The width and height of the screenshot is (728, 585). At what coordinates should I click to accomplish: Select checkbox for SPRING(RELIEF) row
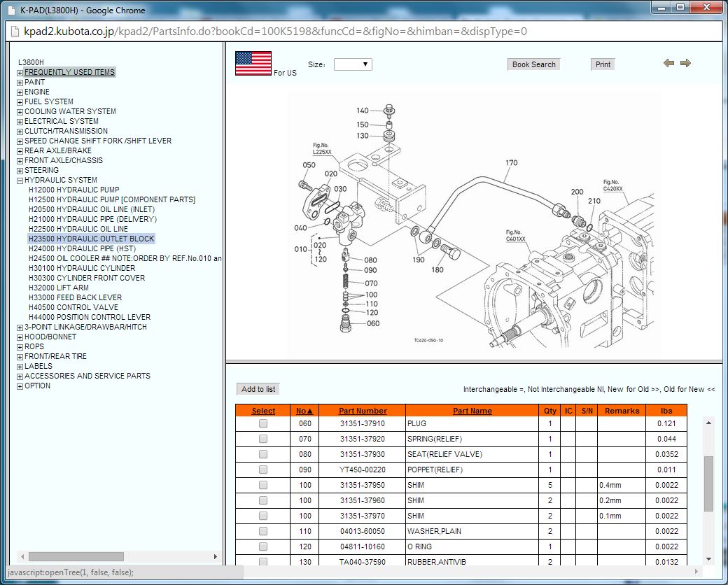point(263,439)
